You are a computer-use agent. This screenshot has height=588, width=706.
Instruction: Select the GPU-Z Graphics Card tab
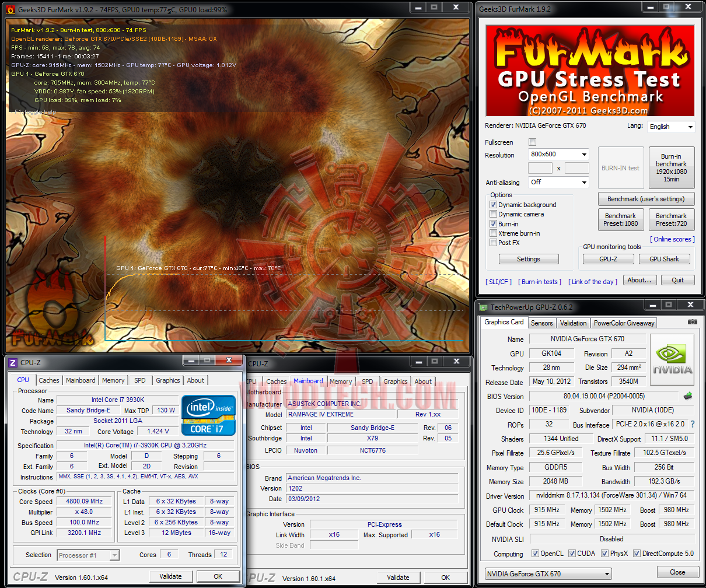[505, 322]
